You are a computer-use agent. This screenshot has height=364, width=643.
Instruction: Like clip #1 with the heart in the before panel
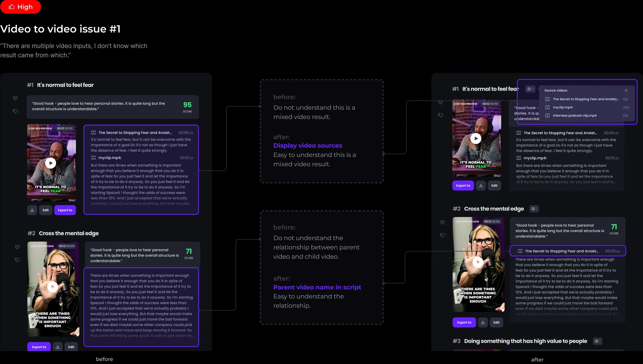15,98
